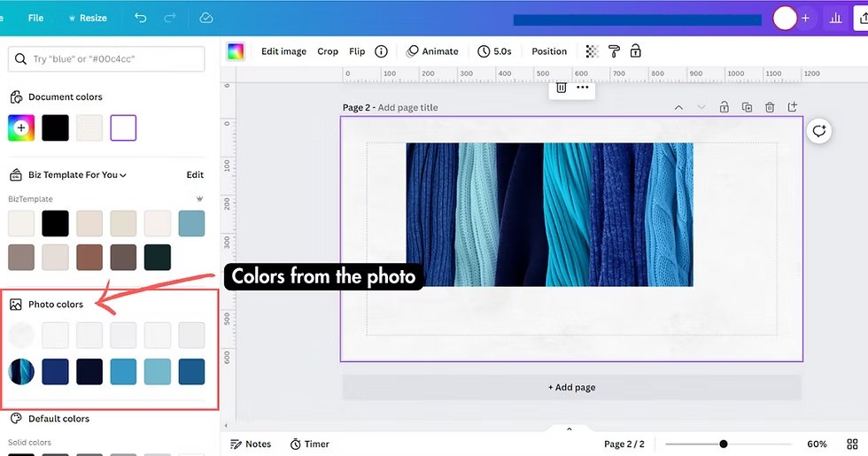Open the Resize menu
This screenshot has width=868, height=456.
[x=88, y=18]
